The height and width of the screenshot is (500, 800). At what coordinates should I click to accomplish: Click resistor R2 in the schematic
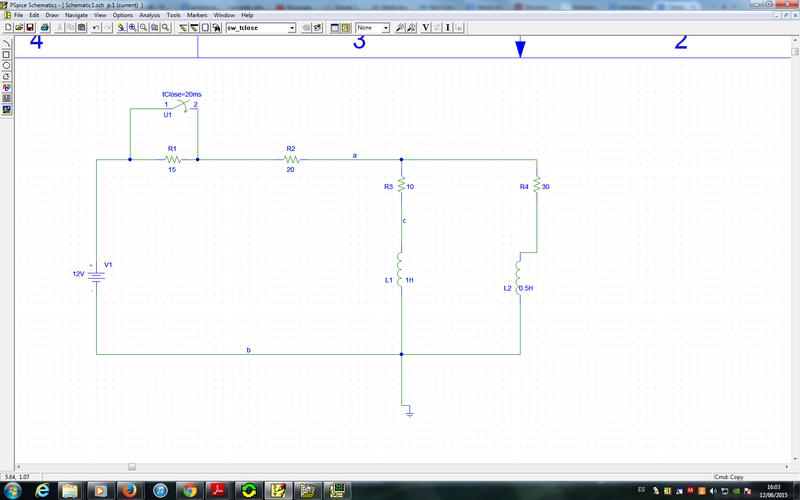[291, 158]
